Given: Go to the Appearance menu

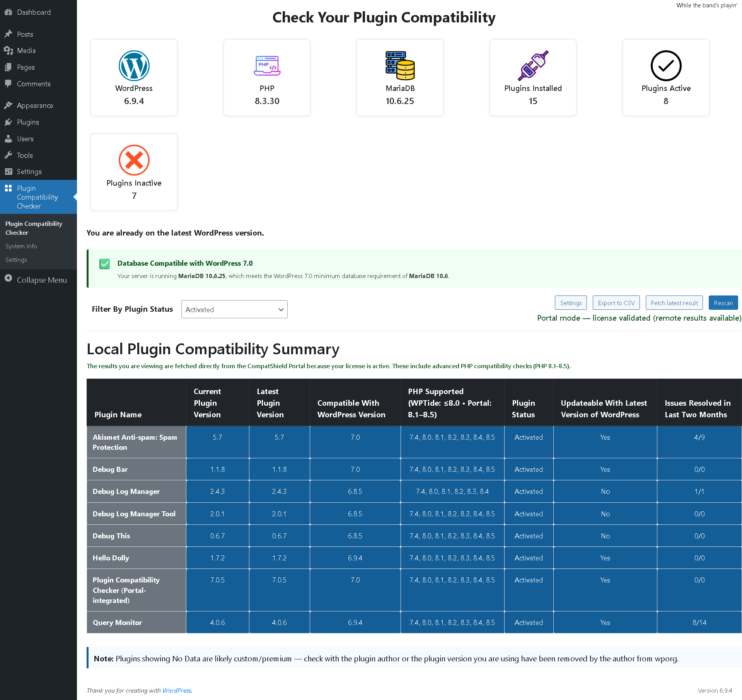Looking at the screenshot, I should point(35,106).
